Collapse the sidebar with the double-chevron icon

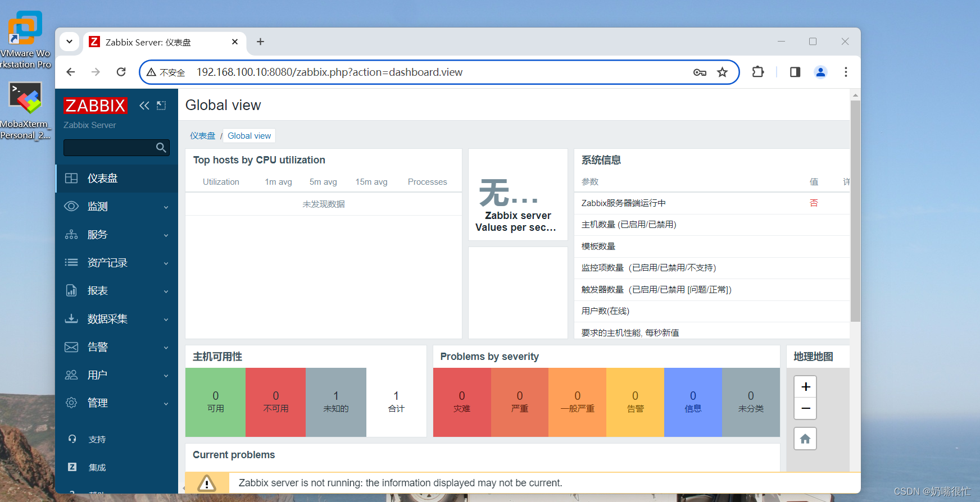(x=144, y=106)
